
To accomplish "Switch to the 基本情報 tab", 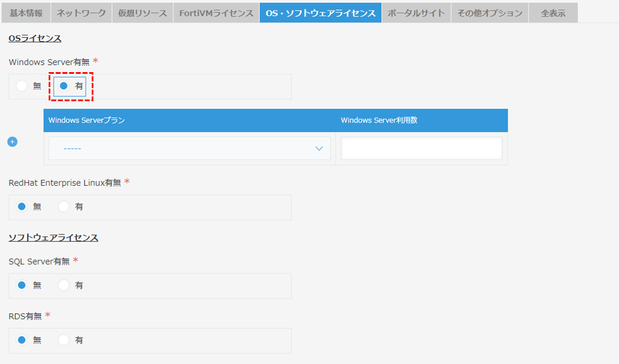I will point(26,13).
